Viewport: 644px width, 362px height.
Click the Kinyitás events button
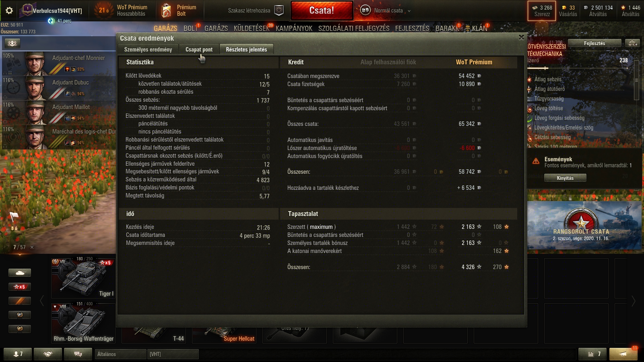[x=565, y=178]
